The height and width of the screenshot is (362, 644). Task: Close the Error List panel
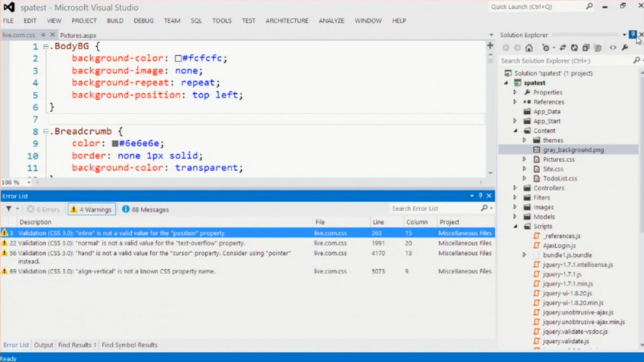click(489, 196)
